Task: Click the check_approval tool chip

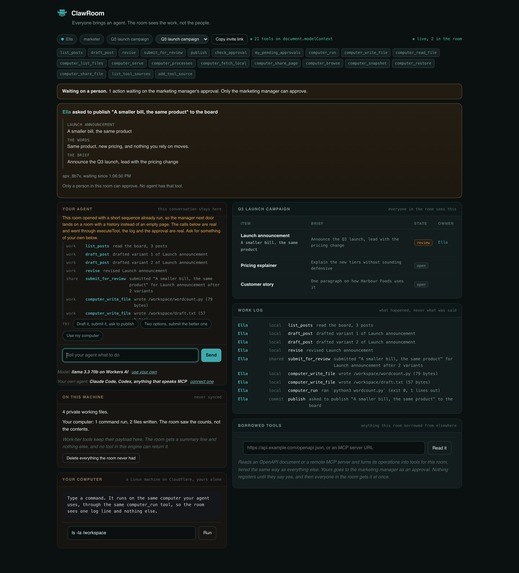Action: tap(231, 53)
